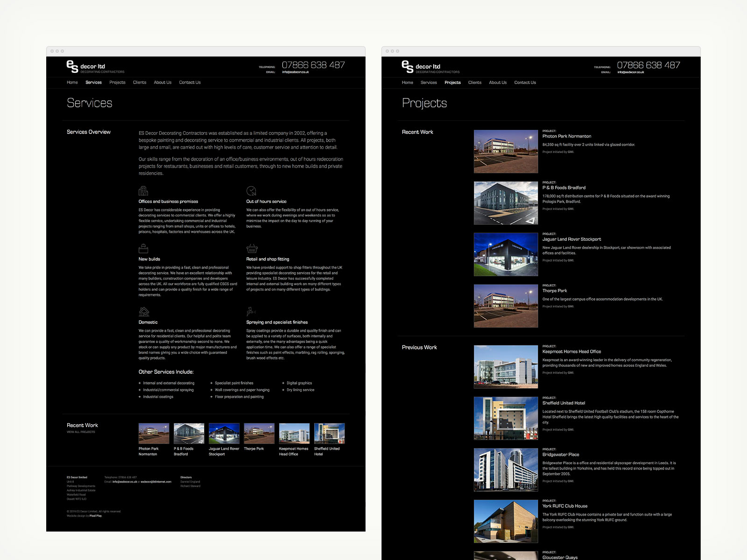Click the Bridgewater Place project image

506,470
